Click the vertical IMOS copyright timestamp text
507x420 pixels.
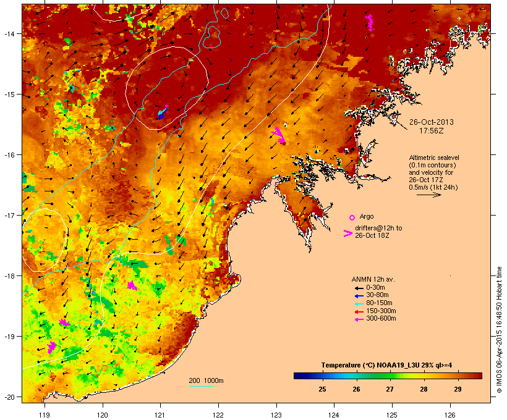[499, 330]
